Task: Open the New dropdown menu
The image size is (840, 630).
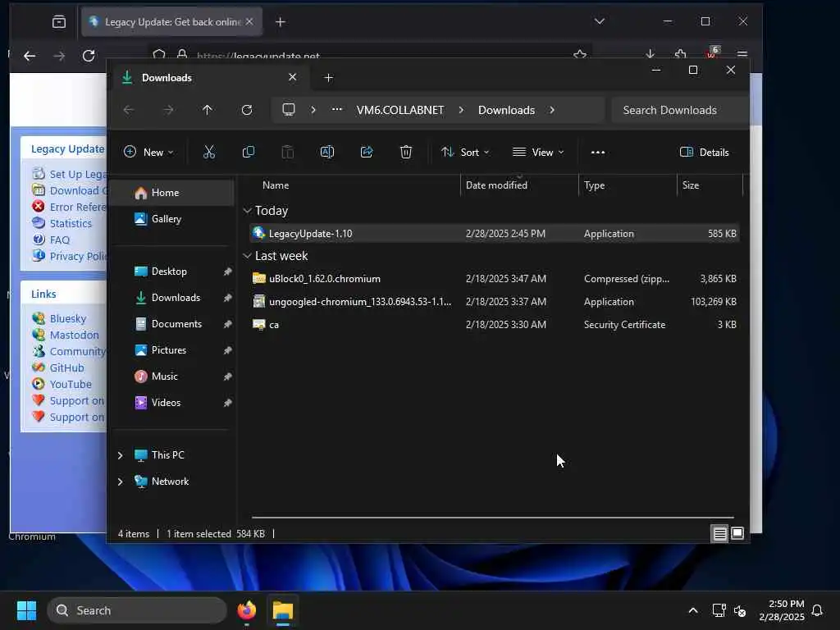Action: [149, 152]
